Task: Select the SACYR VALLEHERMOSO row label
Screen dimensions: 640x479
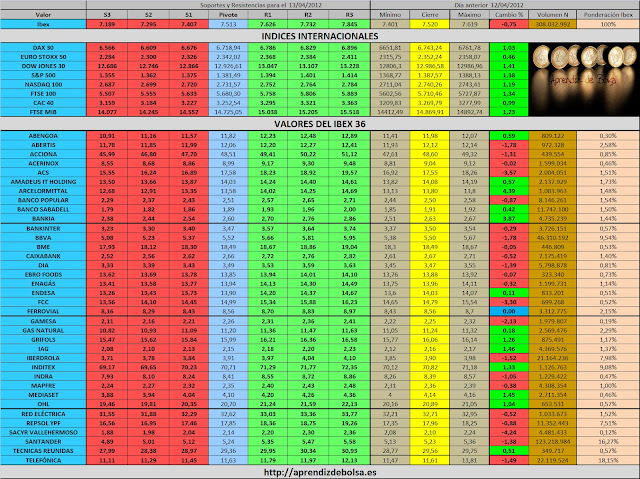Action: (x=43, y=432)
